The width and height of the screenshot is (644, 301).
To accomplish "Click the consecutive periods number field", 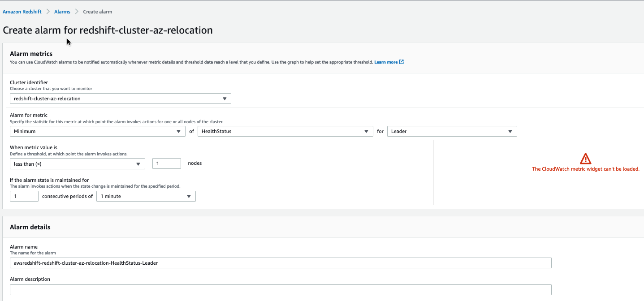I will (x=24, y=196).
